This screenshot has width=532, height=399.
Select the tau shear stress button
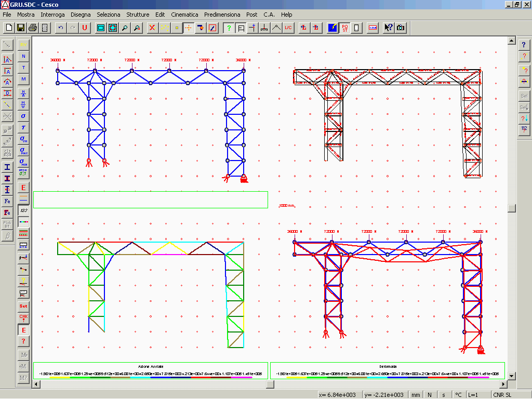23,127
